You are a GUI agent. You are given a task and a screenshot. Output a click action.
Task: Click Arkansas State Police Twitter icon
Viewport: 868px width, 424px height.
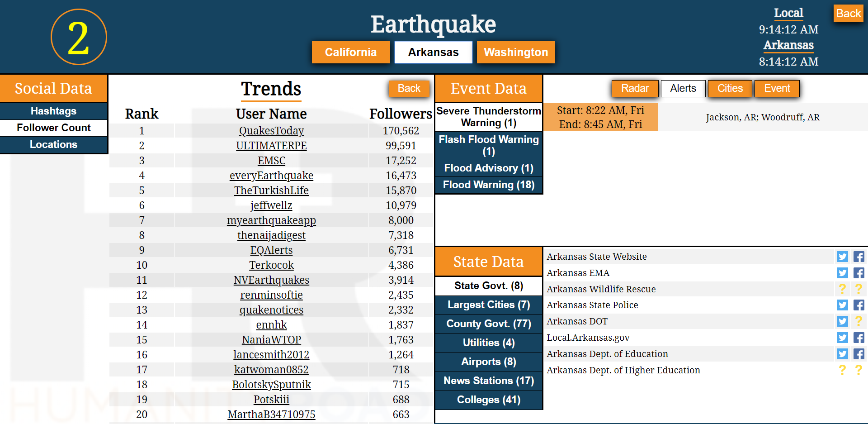(842, 305)
